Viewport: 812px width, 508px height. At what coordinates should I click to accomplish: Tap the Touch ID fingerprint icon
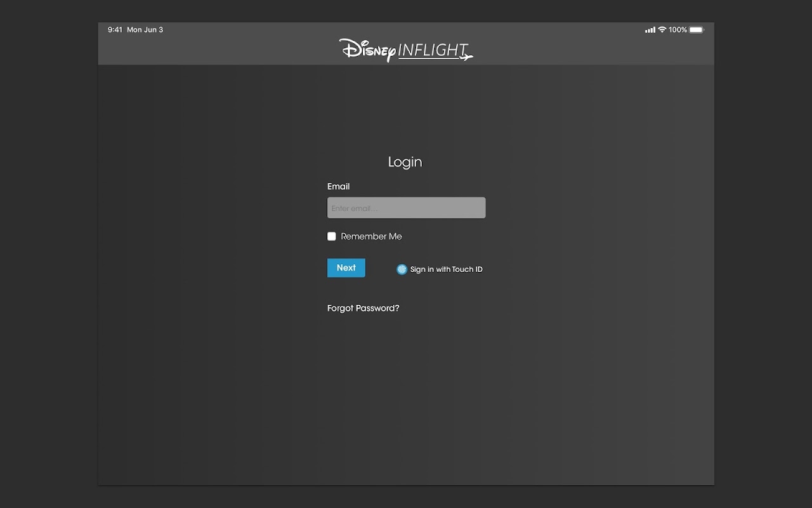[x=402, y=269]
